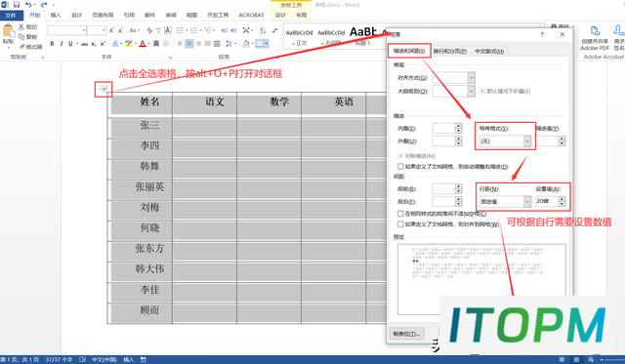Screen dimensions: 625x364
Task: Switch to the Line and Page Breaks tab
Action: pyautogui.click(x=449, y=52)
